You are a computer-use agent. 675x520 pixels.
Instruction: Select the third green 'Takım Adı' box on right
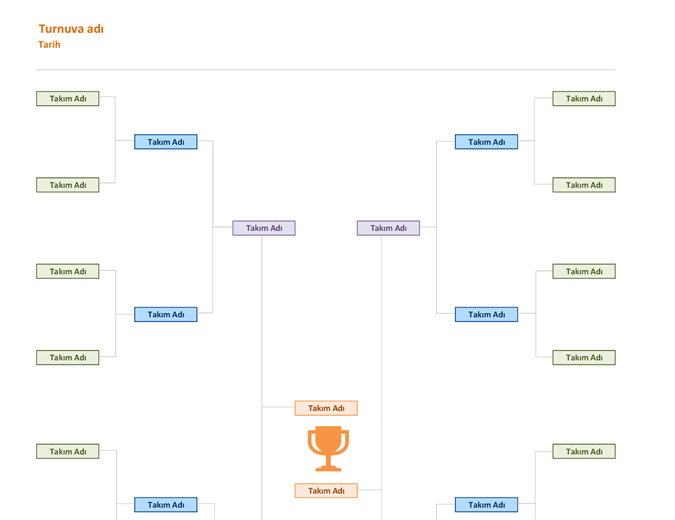tap(584, 272)
